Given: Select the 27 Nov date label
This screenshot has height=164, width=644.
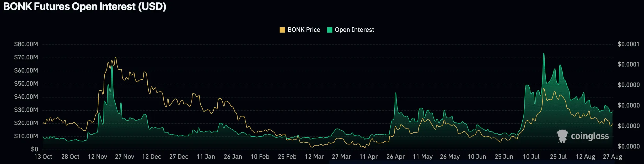Looking at the screenshot, I should tap(125, 157).
